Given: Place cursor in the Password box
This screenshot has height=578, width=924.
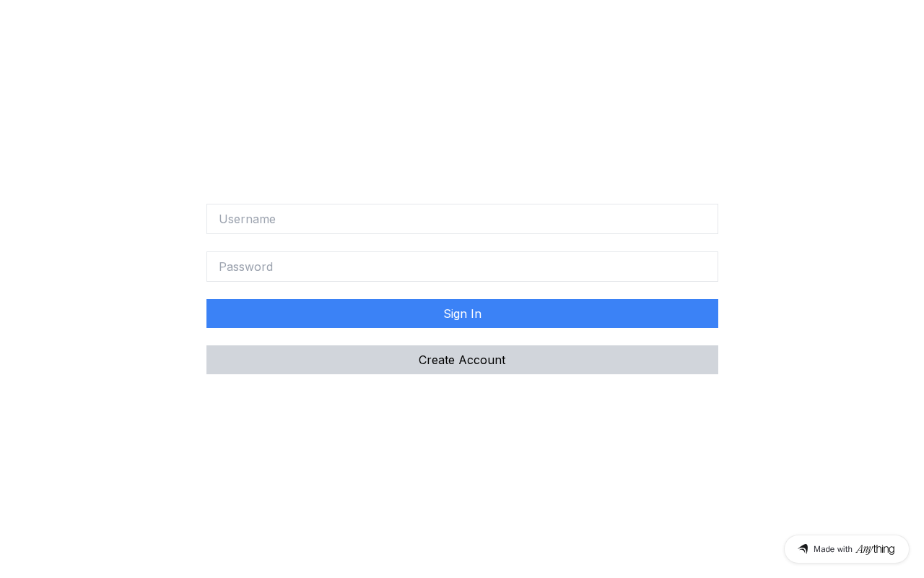Looking at the screenshot, I should 462,267.
